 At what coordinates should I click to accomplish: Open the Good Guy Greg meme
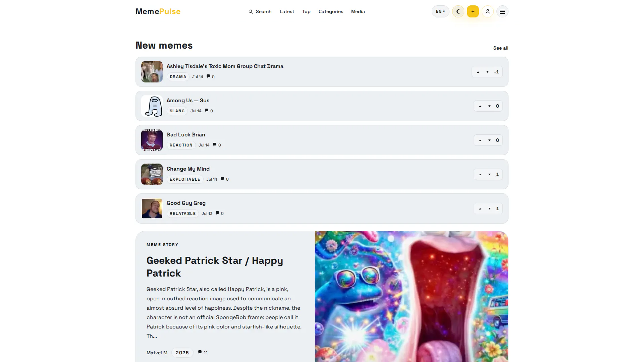point(186,203)
